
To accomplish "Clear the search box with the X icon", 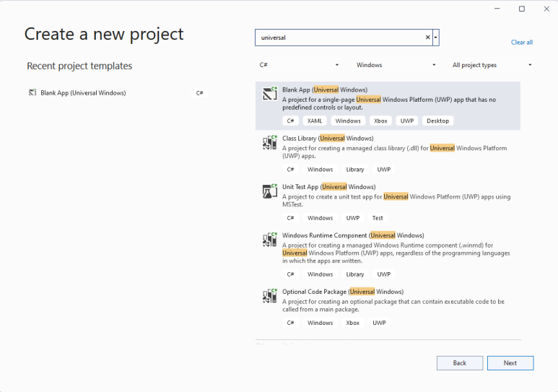I will point(428,38).
